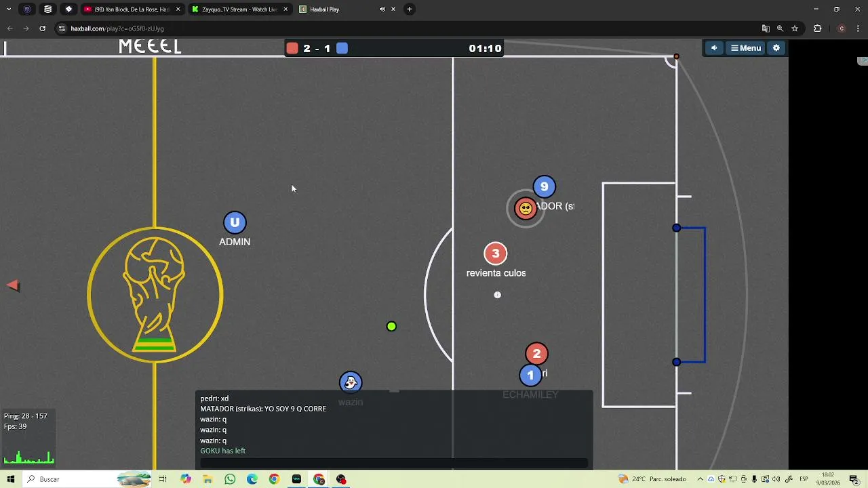Screen dimensions: 868x488
Task: Click the match timer 01:10
Action: pyautogui.click(x=485, y=48)
